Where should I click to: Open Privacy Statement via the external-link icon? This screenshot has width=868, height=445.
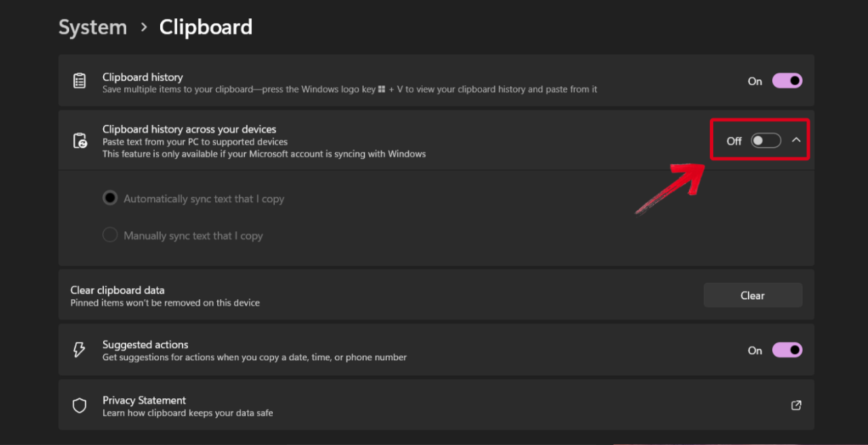tap(795, 405)
